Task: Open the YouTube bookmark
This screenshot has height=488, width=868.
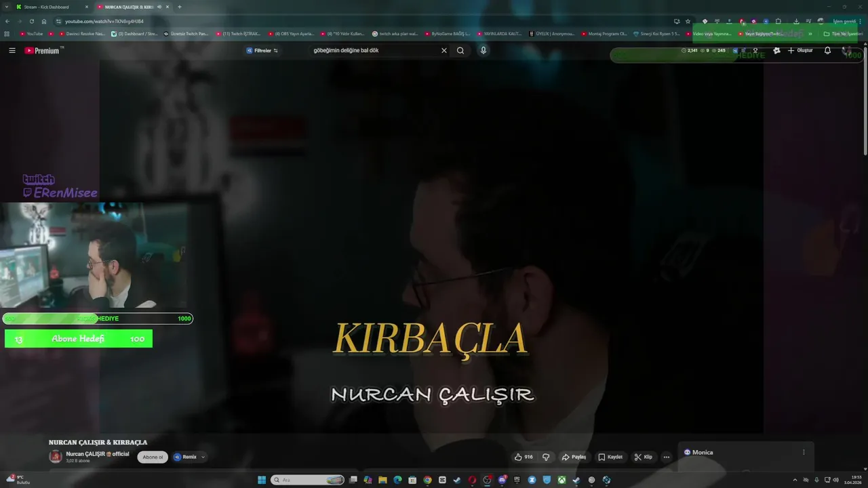Action: pyautogui.click(x=31, y=33)
